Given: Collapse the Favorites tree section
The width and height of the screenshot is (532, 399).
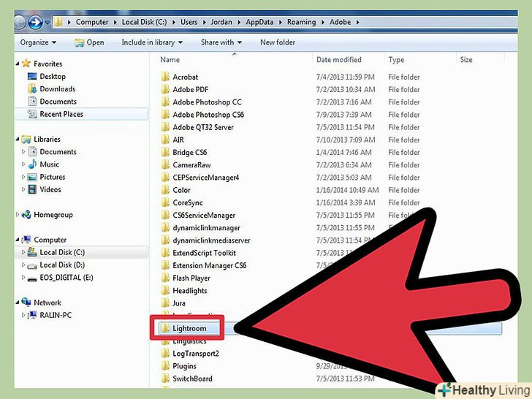Looking at the screenshot, I should (x=18, y=64).
